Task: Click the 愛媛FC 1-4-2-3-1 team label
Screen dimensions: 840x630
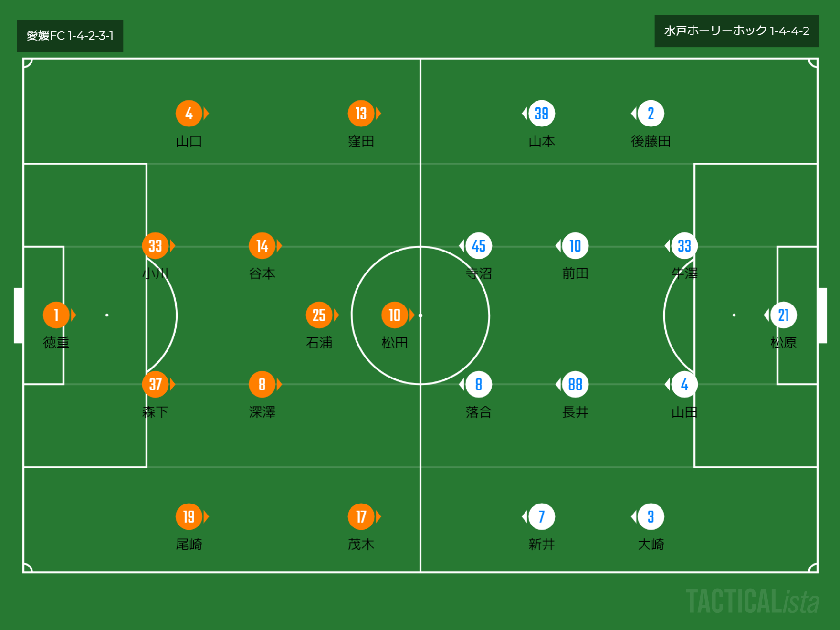Action: click(70, 36)
